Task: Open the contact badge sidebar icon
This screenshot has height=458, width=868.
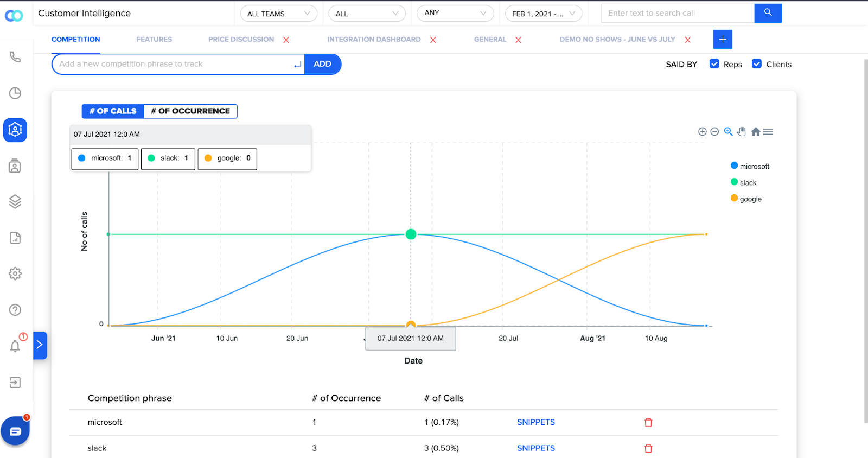Action: click(15, 166)
